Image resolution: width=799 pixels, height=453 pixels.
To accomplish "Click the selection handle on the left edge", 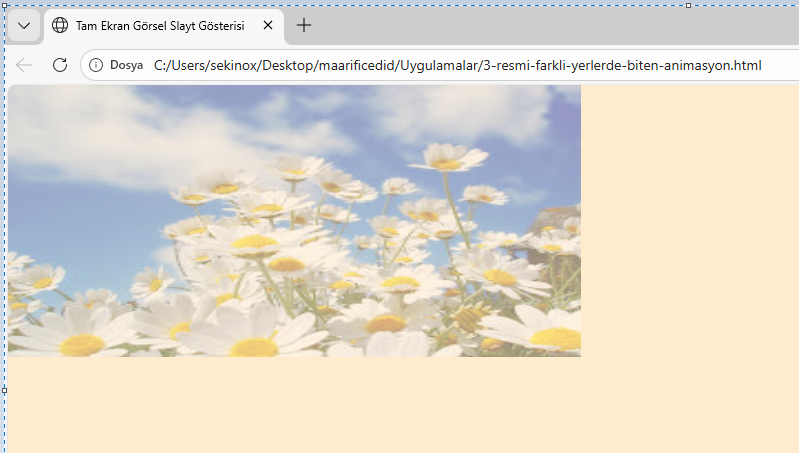I will (x=4, y=390).
